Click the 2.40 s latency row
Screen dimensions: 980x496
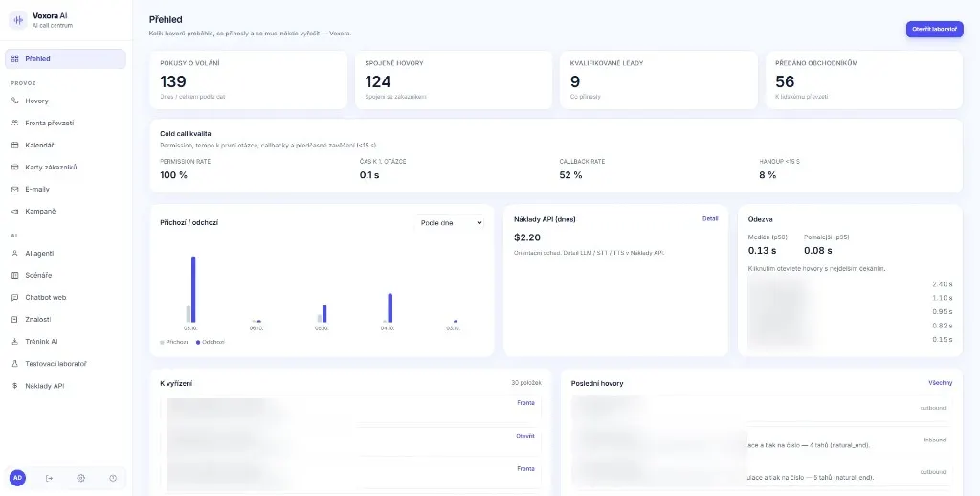coord(850,284)
